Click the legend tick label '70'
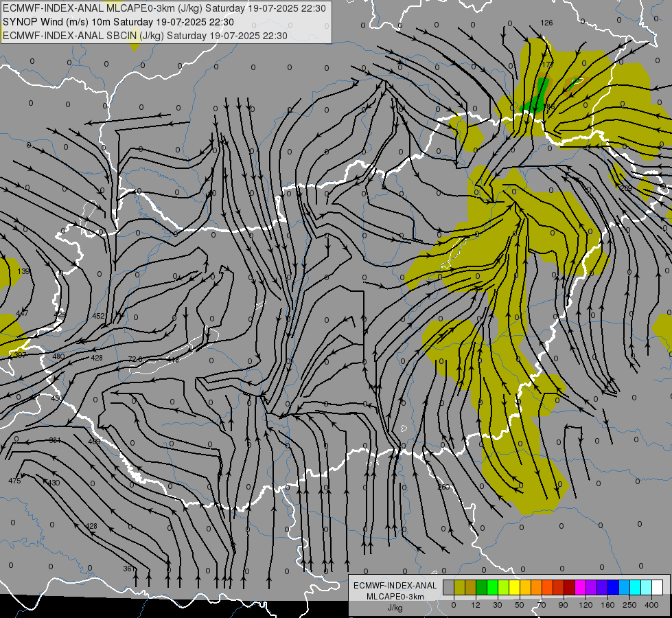 [542, 605]
